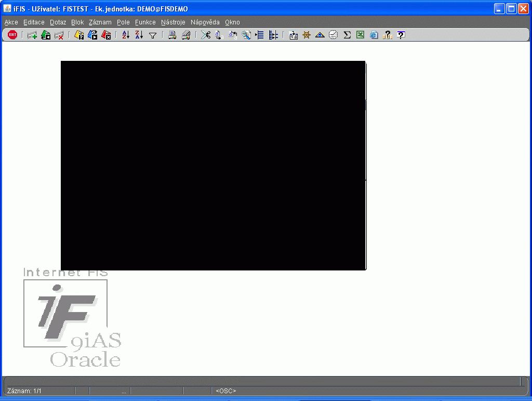
Task: Open the Dotaz menu
Action: point(58,22)
